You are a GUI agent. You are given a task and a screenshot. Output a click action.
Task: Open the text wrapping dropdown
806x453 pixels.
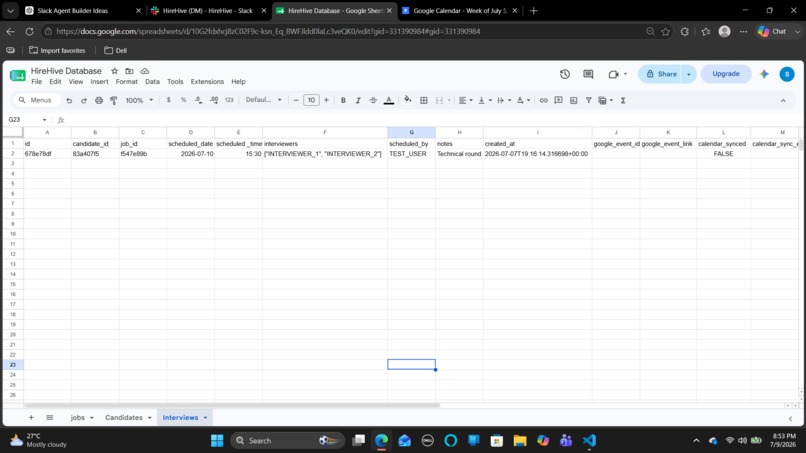pos(504,100)
